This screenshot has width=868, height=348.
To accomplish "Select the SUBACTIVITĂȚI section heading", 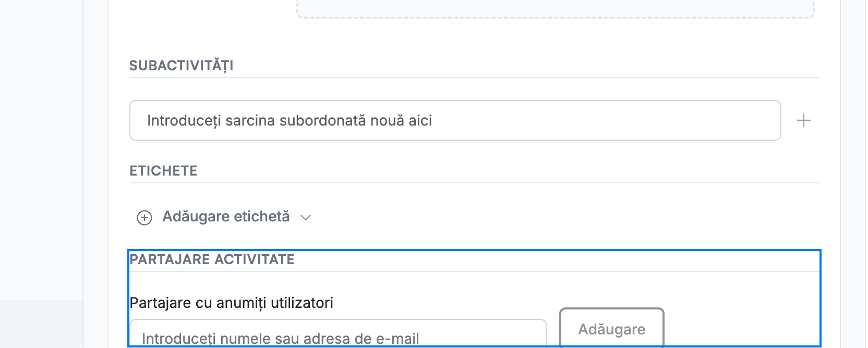I will [181, 66].
